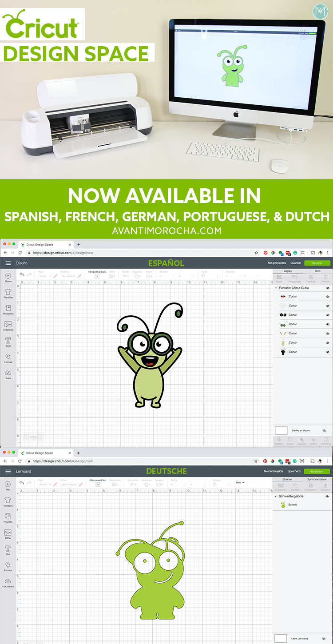Click the Aplanar flatten icon
Screen dimensions: 333x644
tap(313, 441)
